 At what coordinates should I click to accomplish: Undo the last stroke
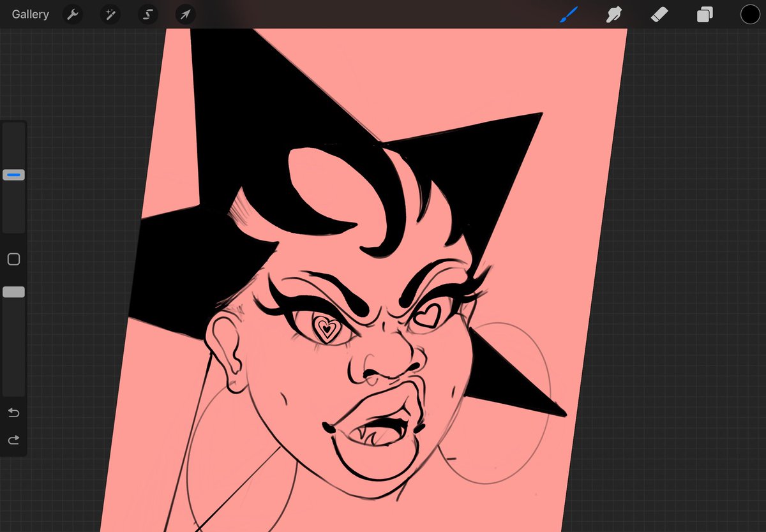13,413
